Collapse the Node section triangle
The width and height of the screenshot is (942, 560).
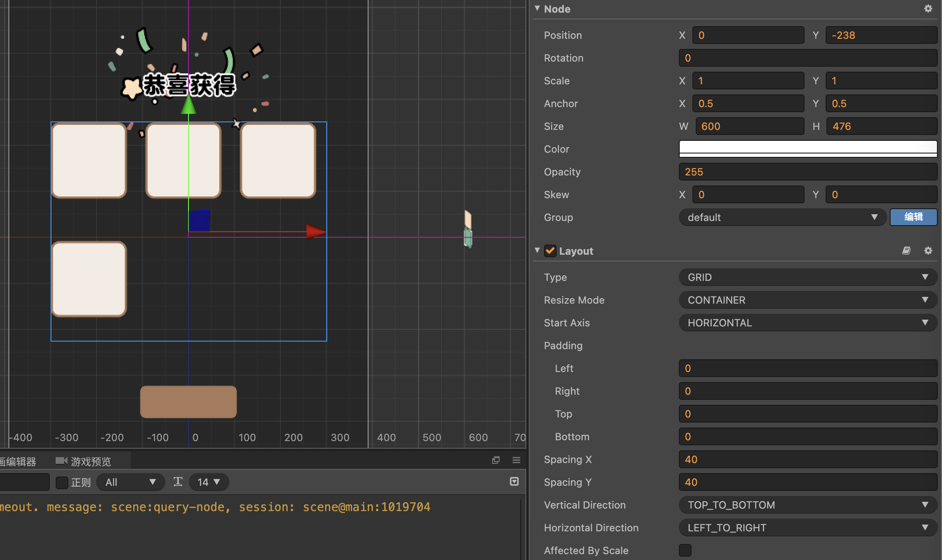pyautogui.click(x=537, y=8)
